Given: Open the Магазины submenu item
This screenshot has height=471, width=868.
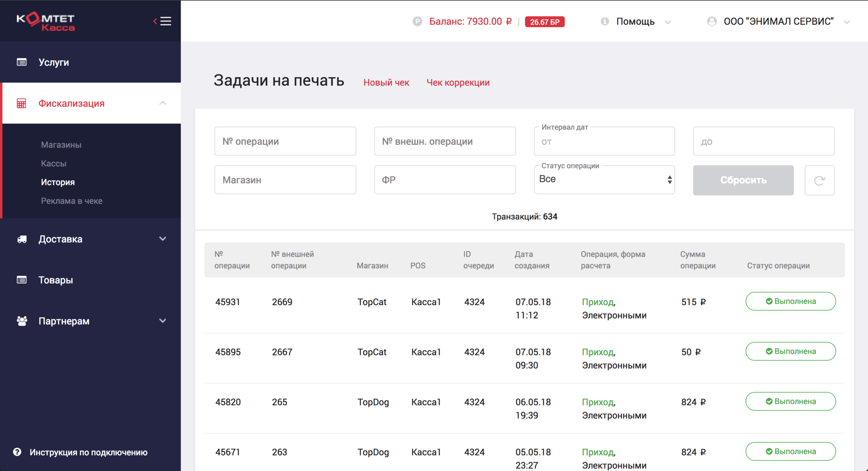Looking at the screenshot, I should [61, 145].
